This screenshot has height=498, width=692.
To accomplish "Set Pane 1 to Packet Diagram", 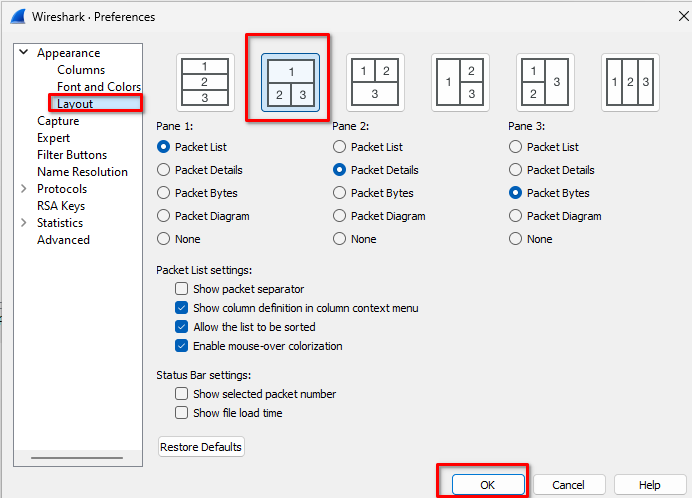I will 165,216.
